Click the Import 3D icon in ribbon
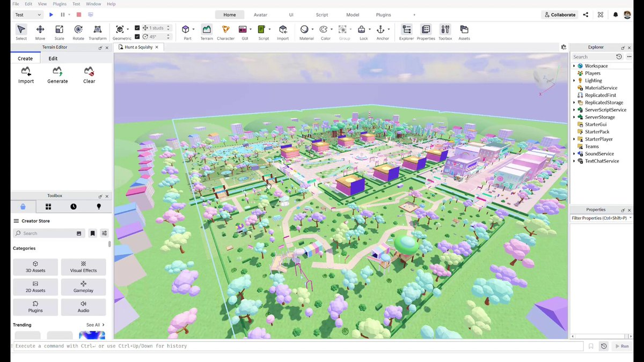The image size is (644, 362). [x=283, y=32]
